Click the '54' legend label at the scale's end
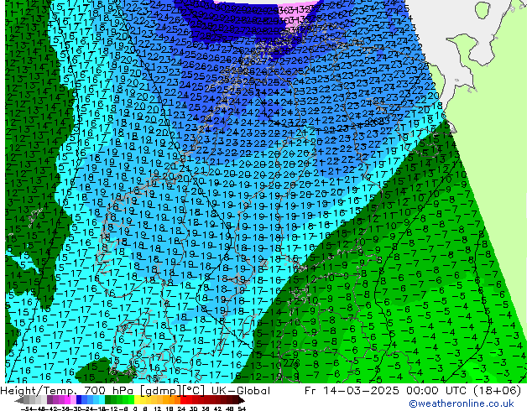The image size is (532, 411). pos(242,409)
